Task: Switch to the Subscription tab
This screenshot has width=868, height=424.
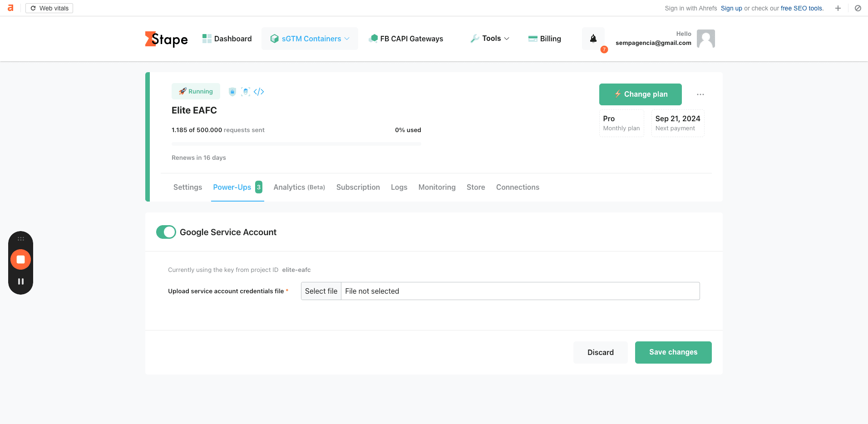Action: point(358,187)
